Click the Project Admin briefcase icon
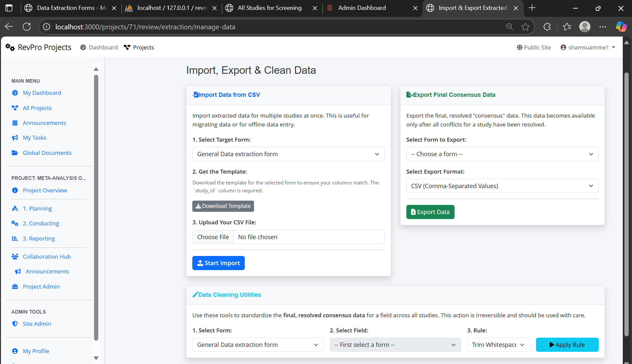Screen dimensions: 632x364 15,287
